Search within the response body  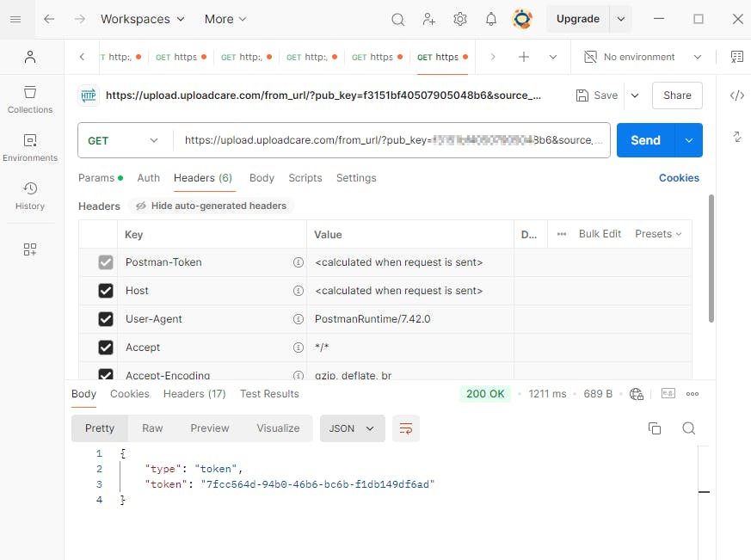(689, 428)
